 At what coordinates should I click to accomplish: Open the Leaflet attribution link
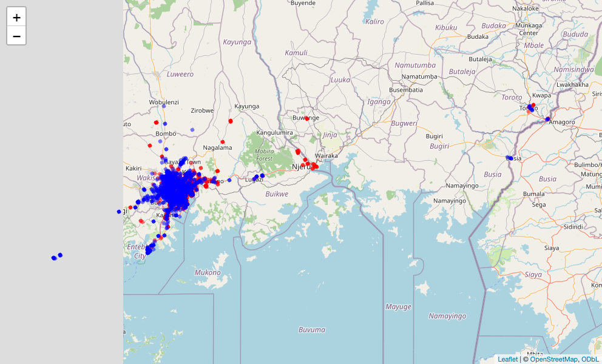tap(507, 359)
